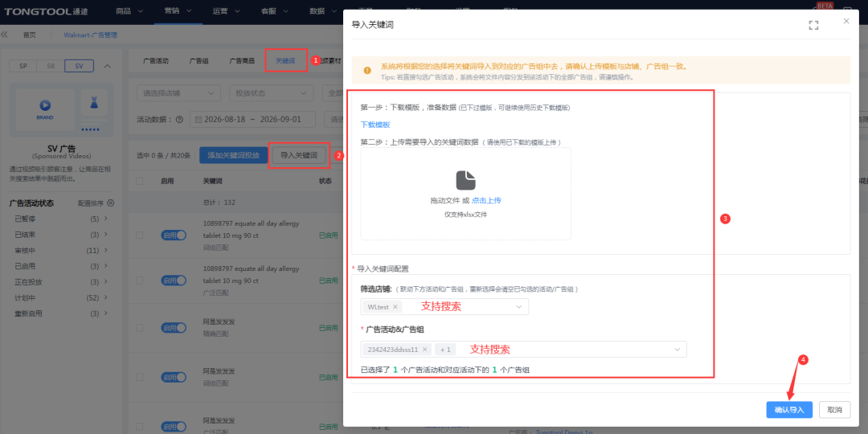Open the 数据 top menu
Screen dimensions: 868x434
323,11
